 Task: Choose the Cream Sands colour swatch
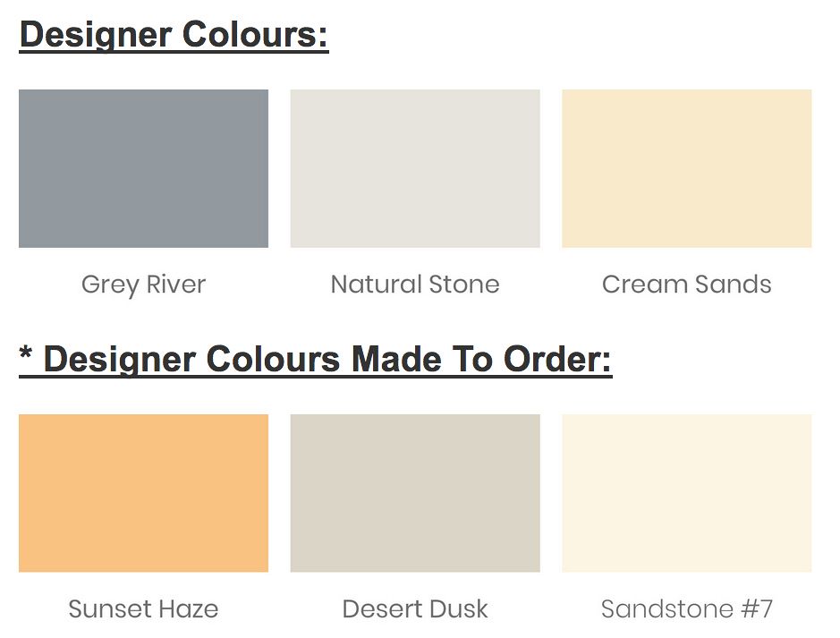[686, 168]
